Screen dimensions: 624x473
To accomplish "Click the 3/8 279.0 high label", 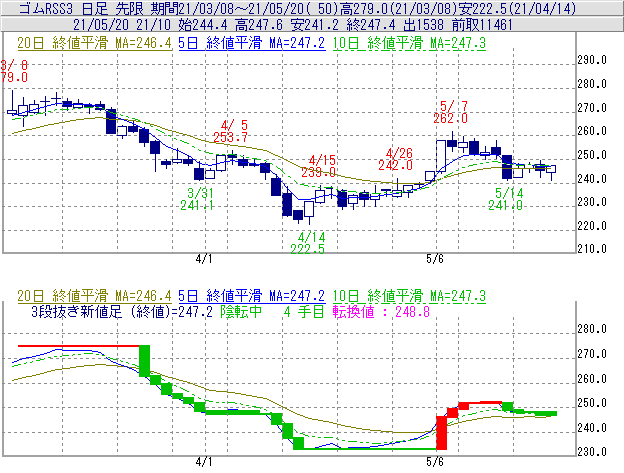I will pos(14,71).
